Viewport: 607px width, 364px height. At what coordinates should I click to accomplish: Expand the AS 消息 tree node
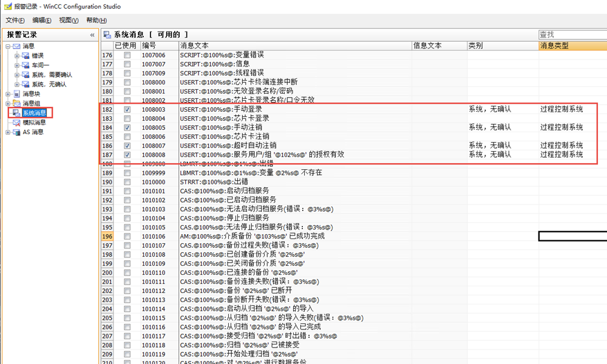(8, 132)
